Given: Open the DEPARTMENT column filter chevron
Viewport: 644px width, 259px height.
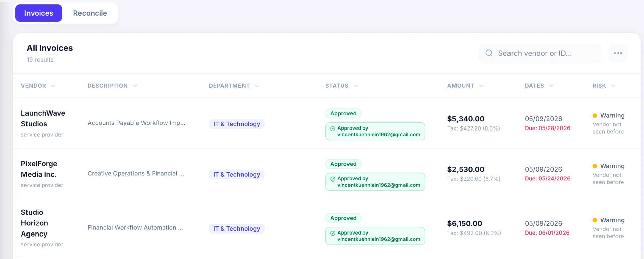Looking at the screenshot, I should click(x=257, y=86).
